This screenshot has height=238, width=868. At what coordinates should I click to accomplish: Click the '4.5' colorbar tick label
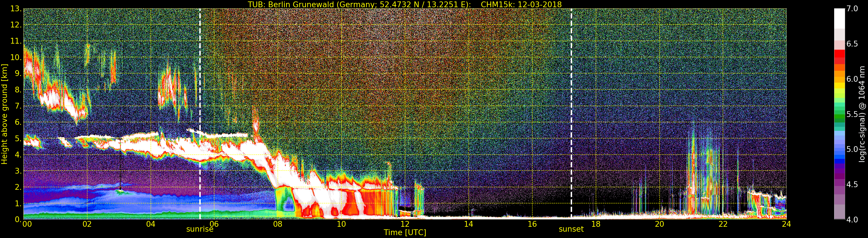click(x=852, y=185)
